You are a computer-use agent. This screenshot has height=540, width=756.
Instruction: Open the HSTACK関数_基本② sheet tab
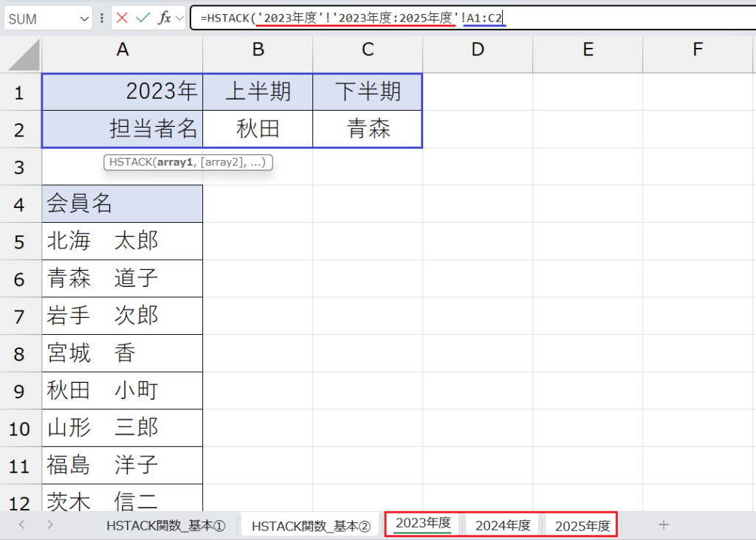point(310,525)
